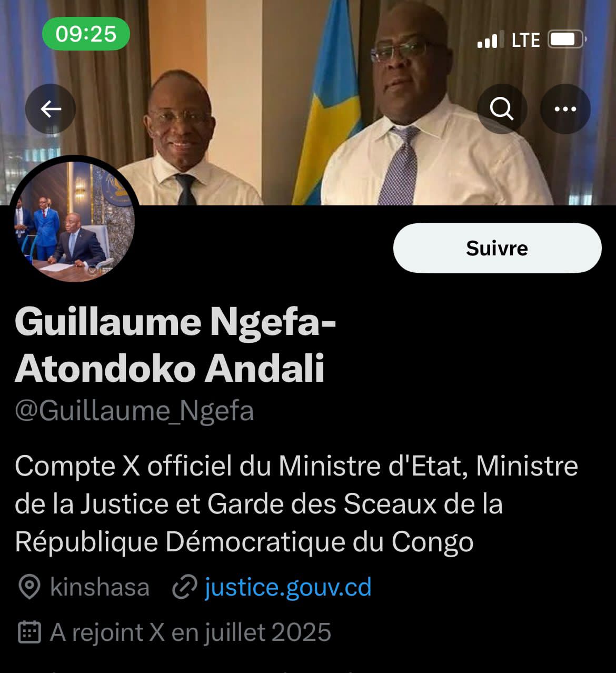The height and width of the screenshot is (673, 616).
Task: Tap the cellular signal bars icon
Action: pos(488,40)
